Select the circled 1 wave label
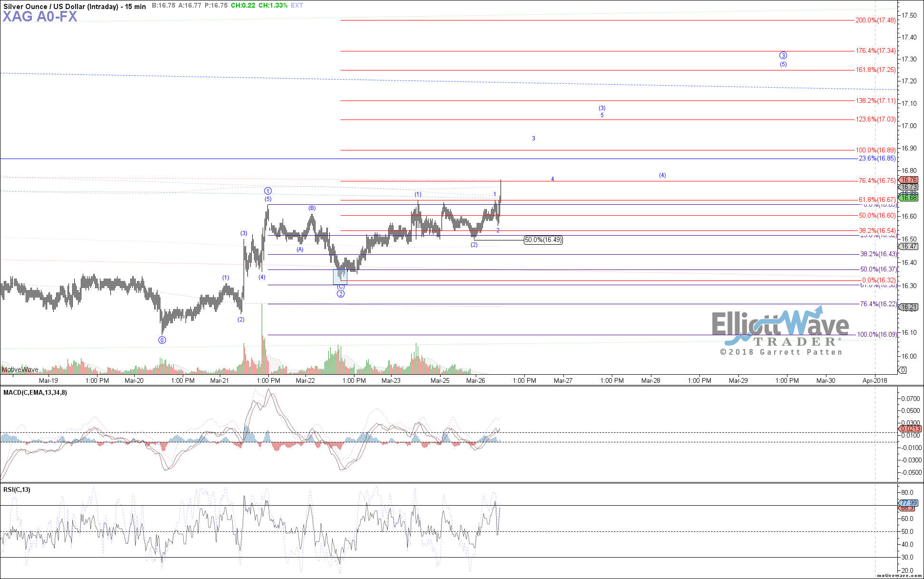Viewport: 924px width, 579px height. pyautogui.click(x=268, y=191)
